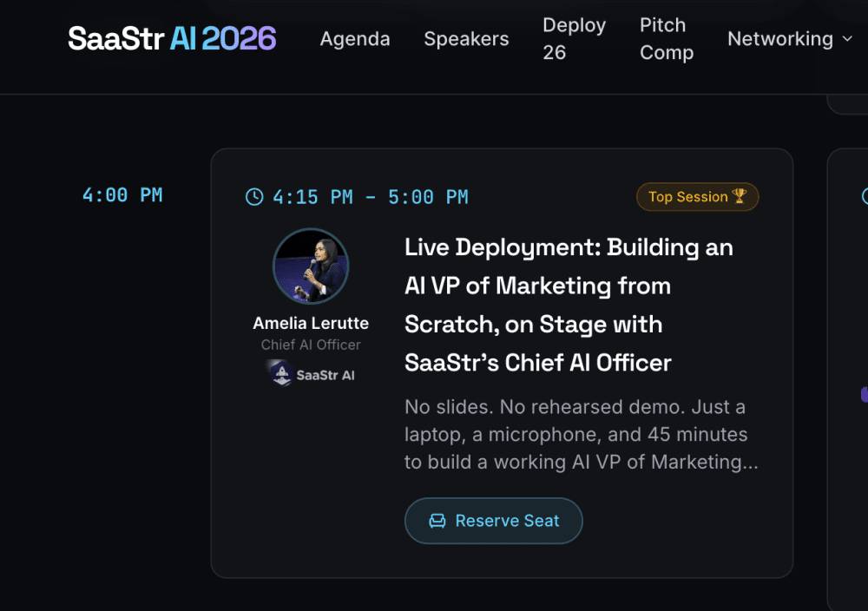Screen dimensions: 868x611
Task: Open the Agenda page
Action: pyautogui.click(x=354, y=39)
